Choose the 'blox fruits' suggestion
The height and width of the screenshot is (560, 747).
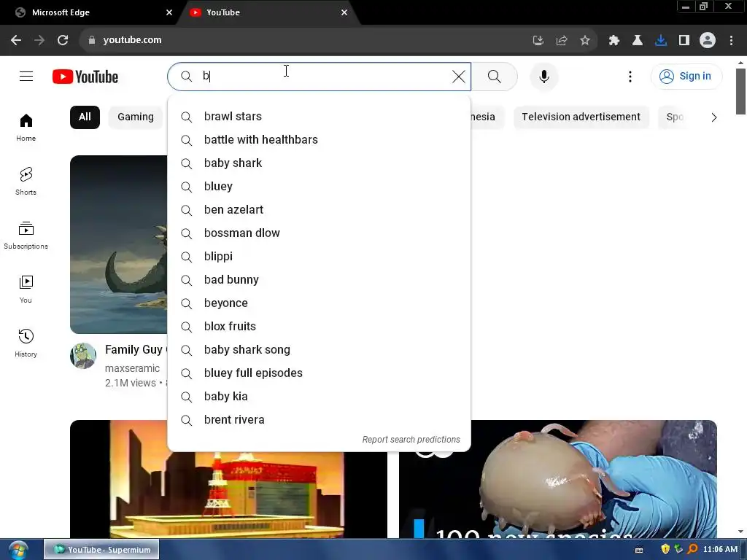point(320,327)
